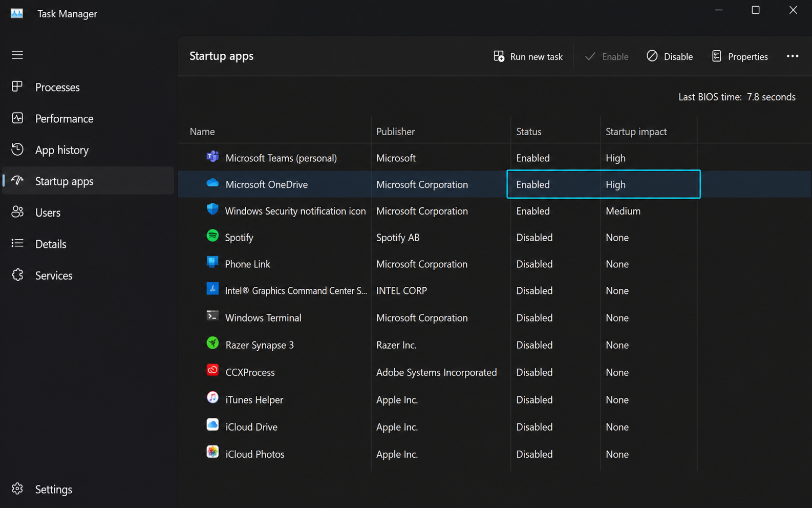Click the Spotify green icon
812x508 pixels.
pos(212,236)
